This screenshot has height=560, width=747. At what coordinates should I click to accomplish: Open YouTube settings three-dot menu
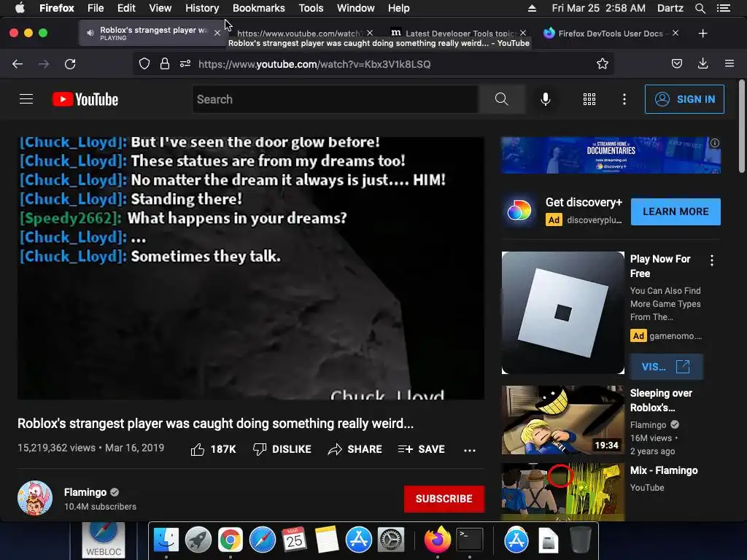click(624, 99)
